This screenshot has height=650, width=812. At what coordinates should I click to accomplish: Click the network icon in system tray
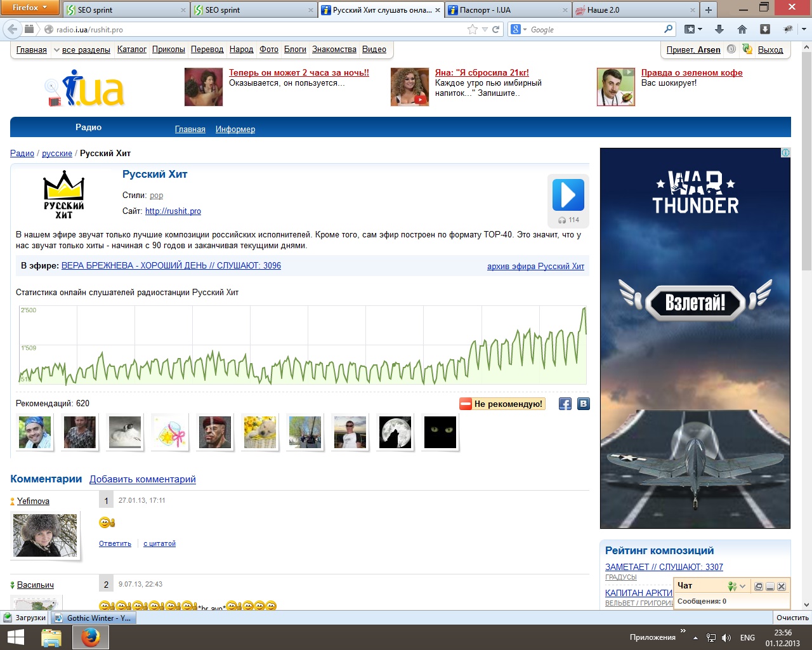tap(711, 638)
